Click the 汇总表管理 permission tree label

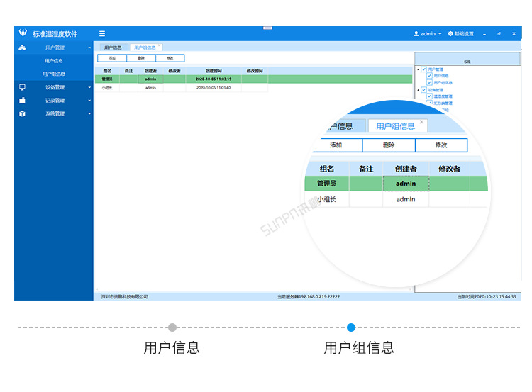[443, 103]
